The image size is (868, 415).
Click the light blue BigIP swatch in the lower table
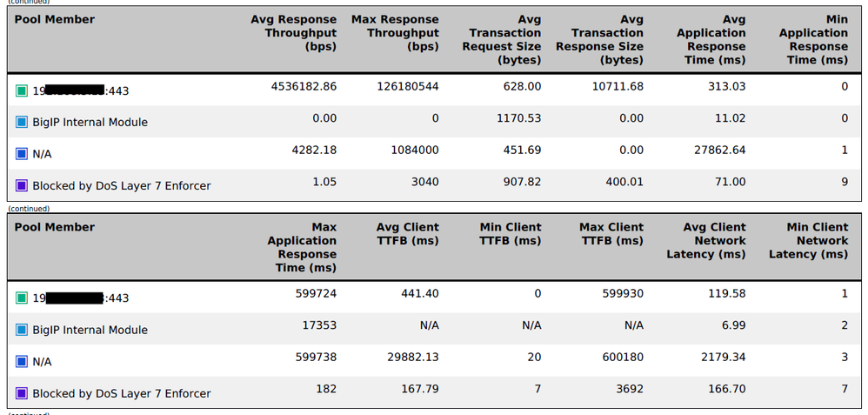pyautogui.click(x=22, y=330)
